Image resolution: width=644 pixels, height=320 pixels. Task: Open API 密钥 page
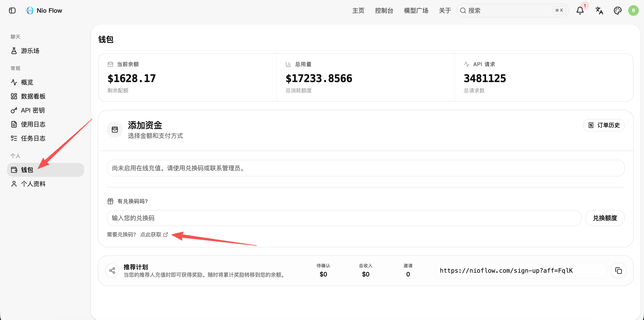46,110
